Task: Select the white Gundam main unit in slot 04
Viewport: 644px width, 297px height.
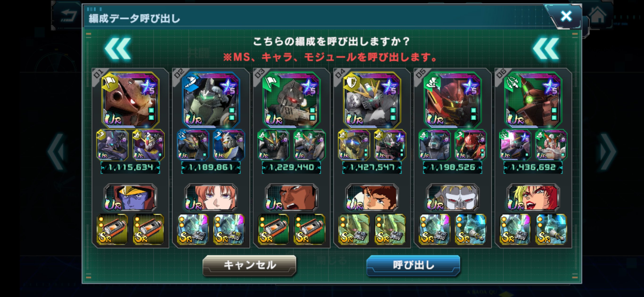Action: tap(372, 100)
